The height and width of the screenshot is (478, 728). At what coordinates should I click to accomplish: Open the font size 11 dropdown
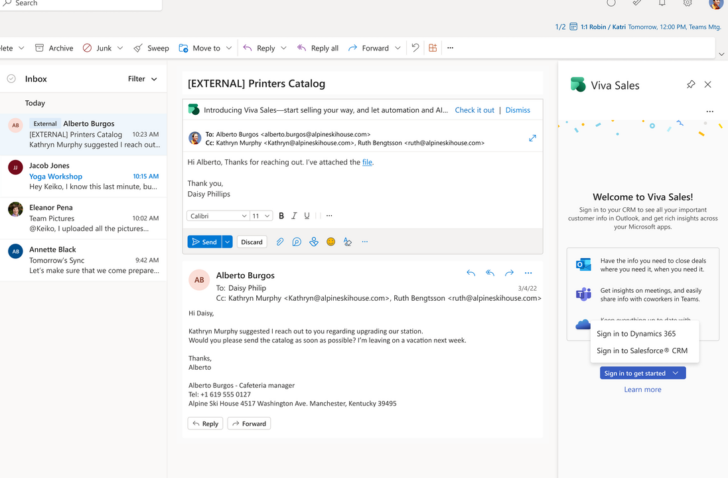pyautogui.click(x=261, y=216)
